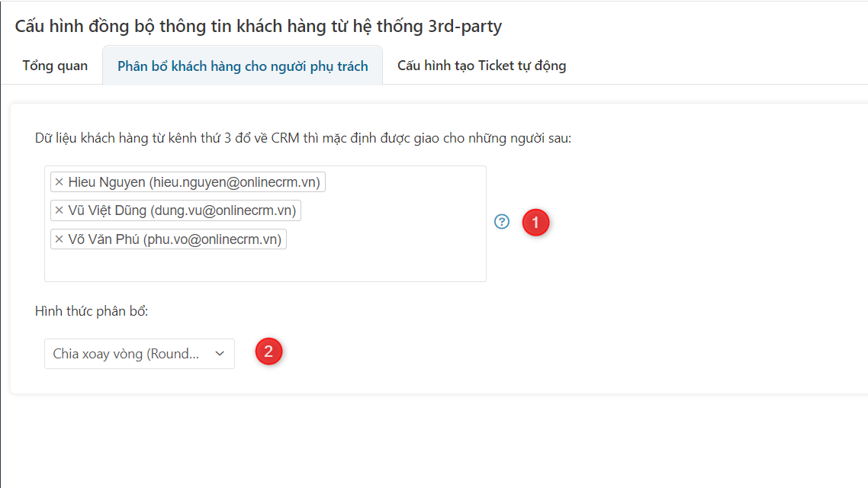This screenshot has width=868, height=488.
Task: Click the blue help question mark icon
Action: pos(502,222)
